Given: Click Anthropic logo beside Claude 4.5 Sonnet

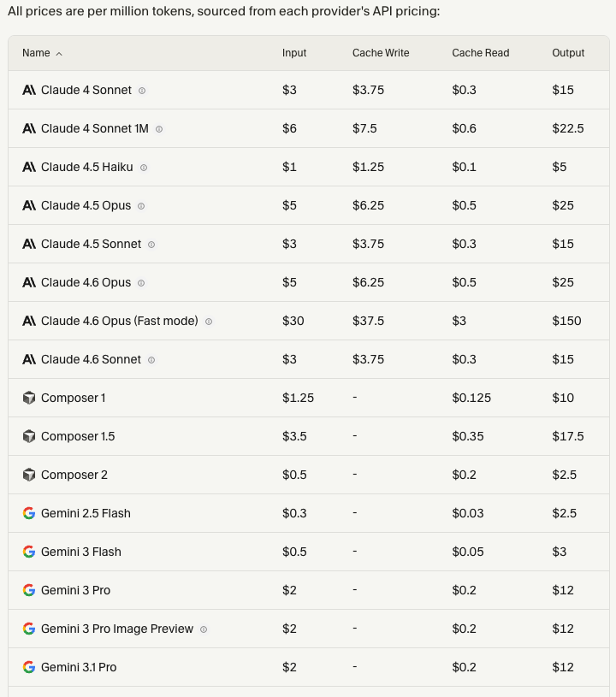Looking at the screenshot, I should pos(29,244).
